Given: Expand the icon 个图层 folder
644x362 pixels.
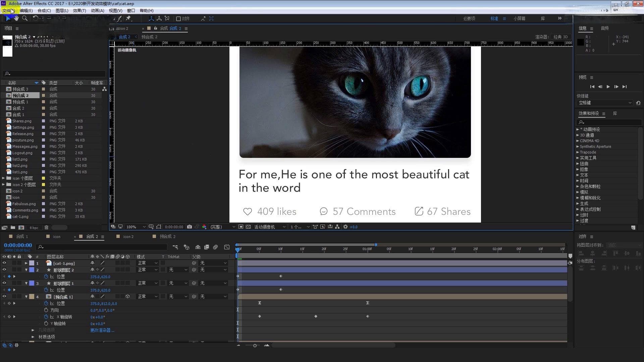Looking at the screenshot, I should coord(3,178).
